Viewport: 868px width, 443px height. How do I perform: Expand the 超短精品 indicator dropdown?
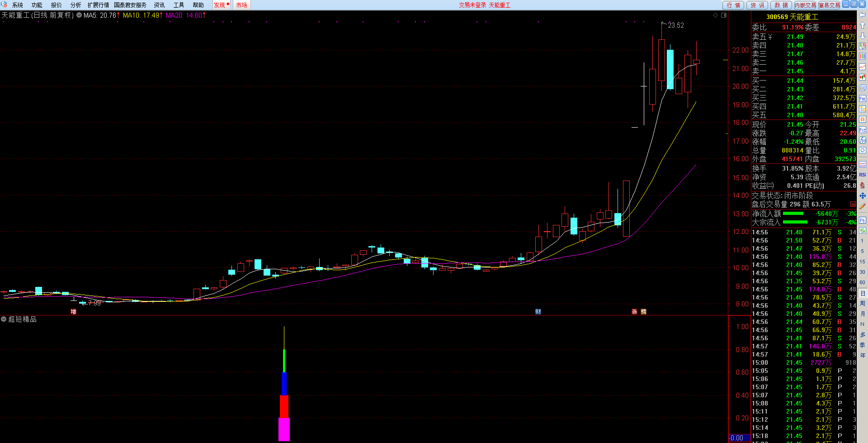[x=4, y=319]
